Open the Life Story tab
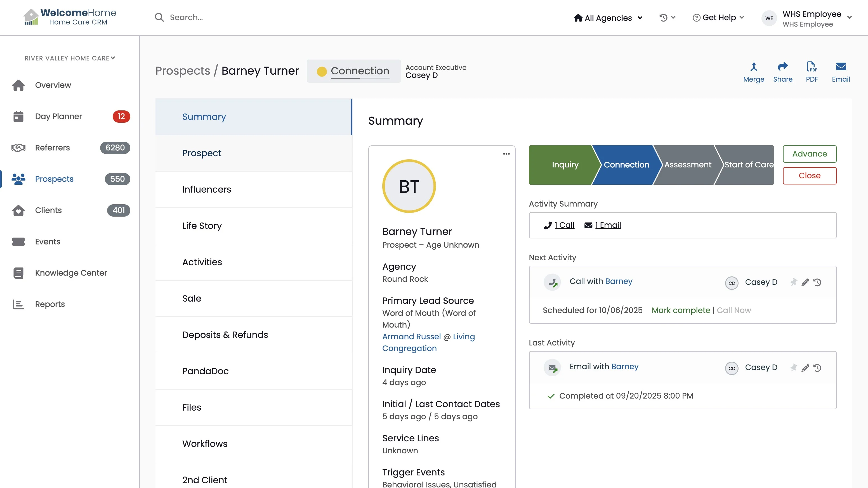 [202, 226]
